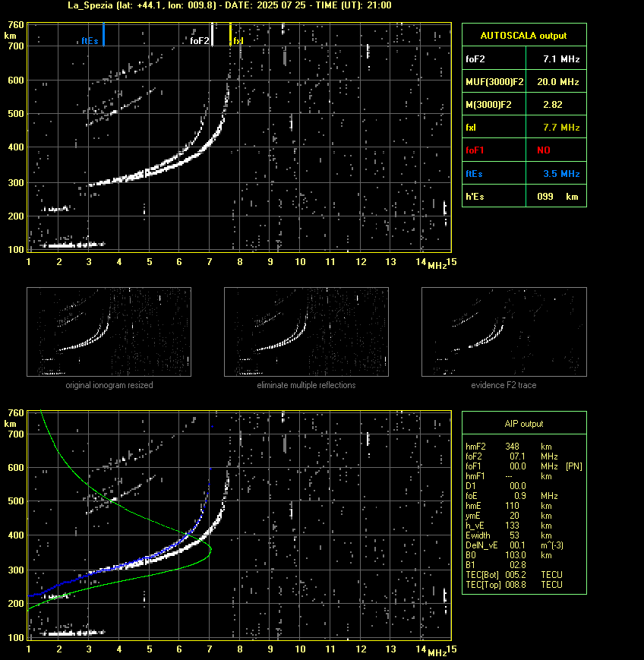Image resolution: width=644 pixels, height=660 pixels.
Task: Click the blue ftEs value '3.5 MHz'
Action: click(x=561, y=174)
